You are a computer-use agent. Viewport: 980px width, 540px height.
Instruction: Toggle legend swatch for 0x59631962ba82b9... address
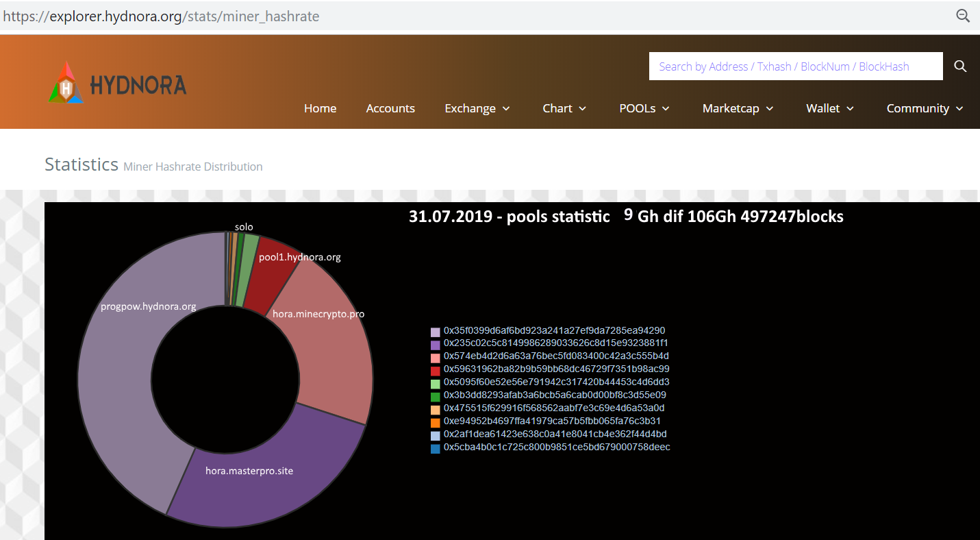(436, 371)
